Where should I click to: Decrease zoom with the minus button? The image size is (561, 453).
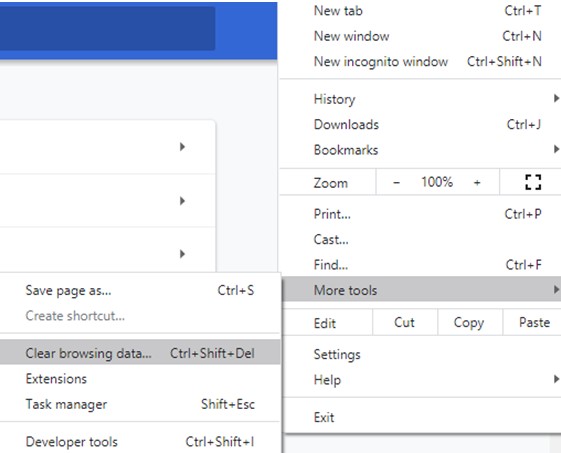point(396,182)
